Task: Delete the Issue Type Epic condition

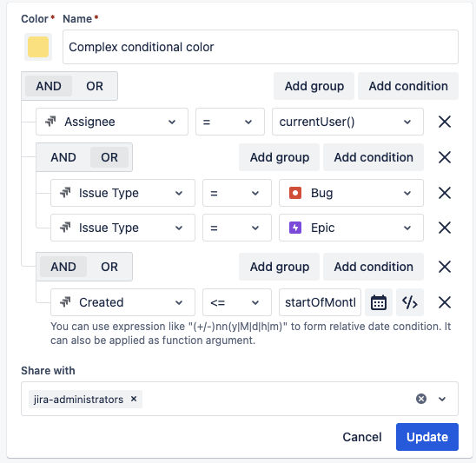Action: [x=445, y=228]
